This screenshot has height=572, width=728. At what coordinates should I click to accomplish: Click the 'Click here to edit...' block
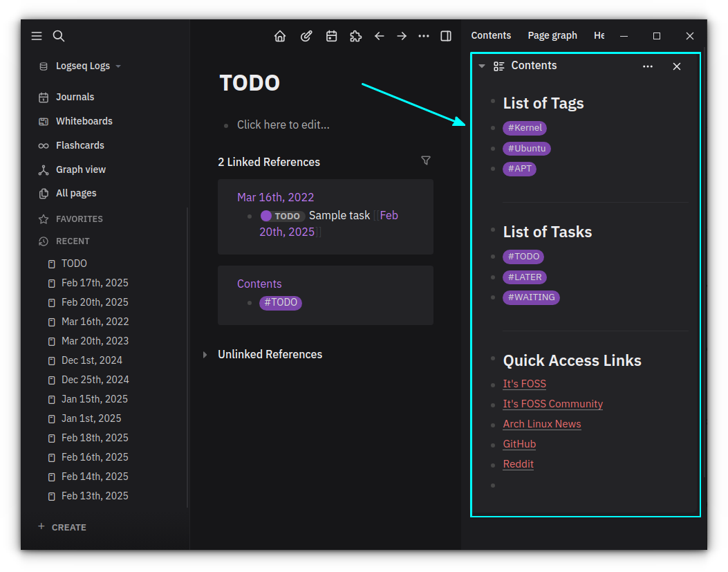283,124
